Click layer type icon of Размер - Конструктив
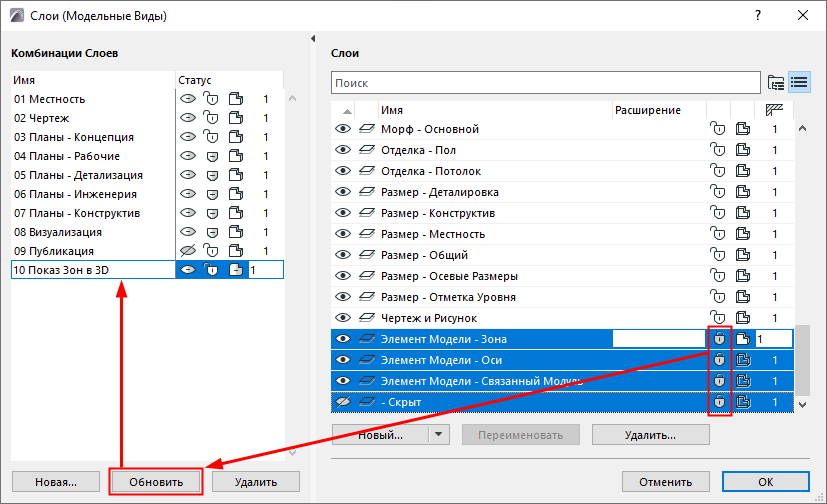Screen dimensions: 827x504 (x=367, y=213)
